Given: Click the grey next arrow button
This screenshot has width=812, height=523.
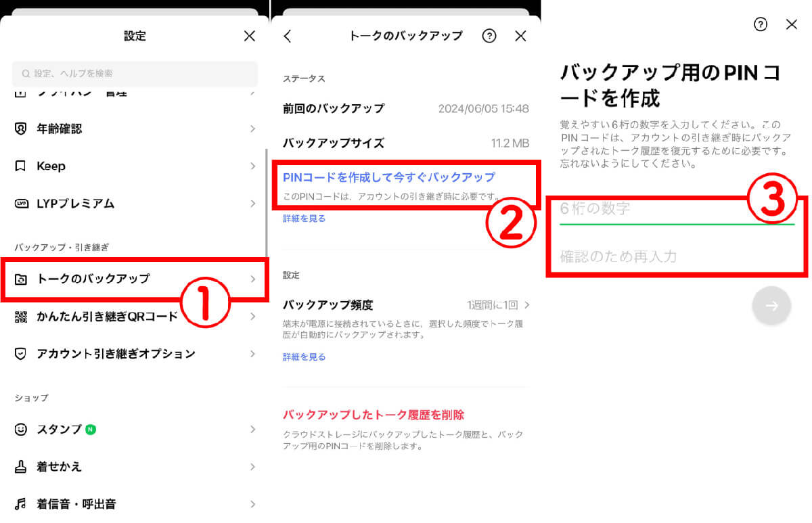Looking at the screenshot, I should point(771,306).
